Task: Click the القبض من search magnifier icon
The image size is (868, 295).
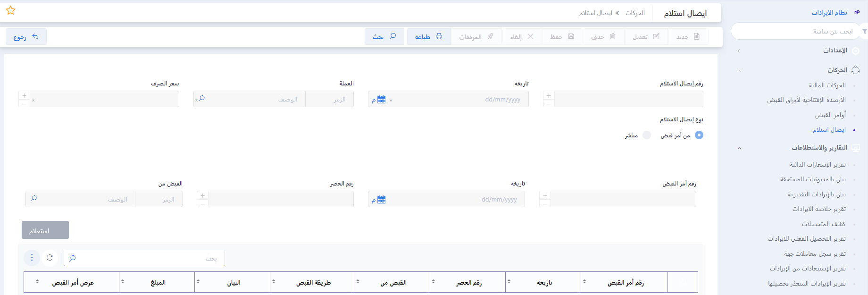Action: point(34,198)
